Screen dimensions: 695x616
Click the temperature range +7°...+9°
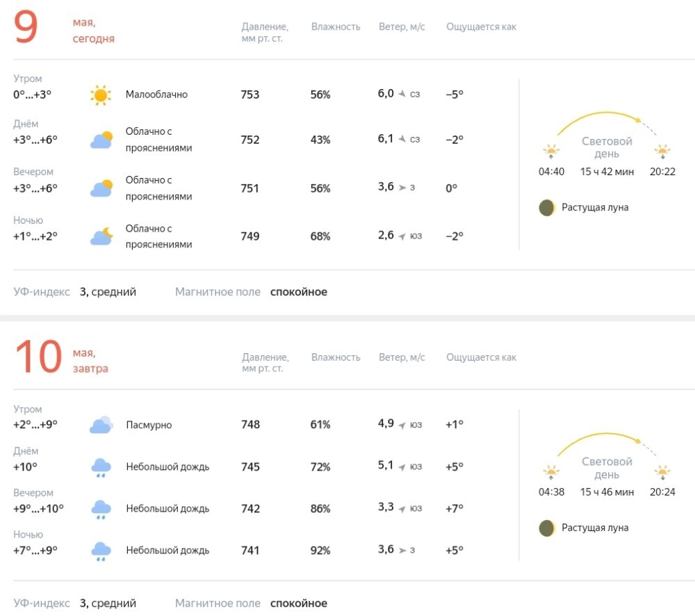[35, 551]
